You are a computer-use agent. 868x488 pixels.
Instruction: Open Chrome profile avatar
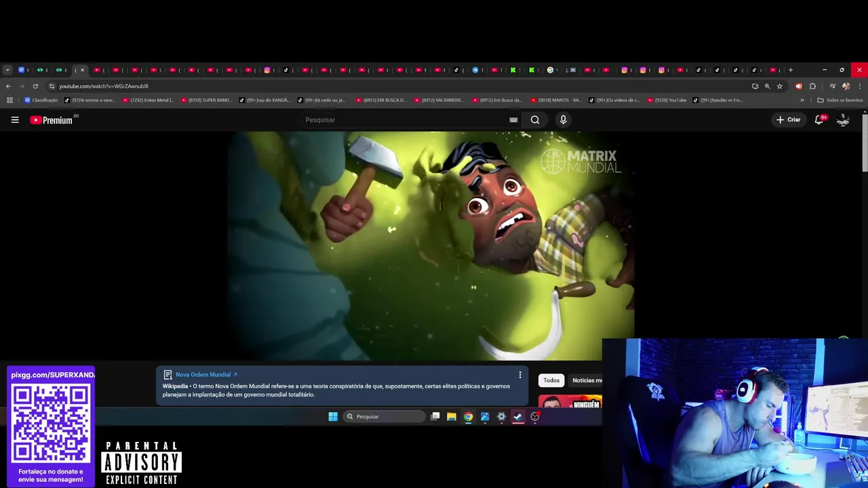(x=846, y=86)
